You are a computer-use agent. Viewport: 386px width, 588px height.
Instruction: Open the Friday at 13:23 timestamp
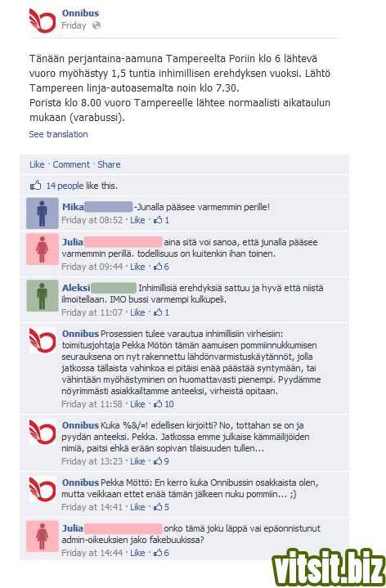[x=92, y=461]
